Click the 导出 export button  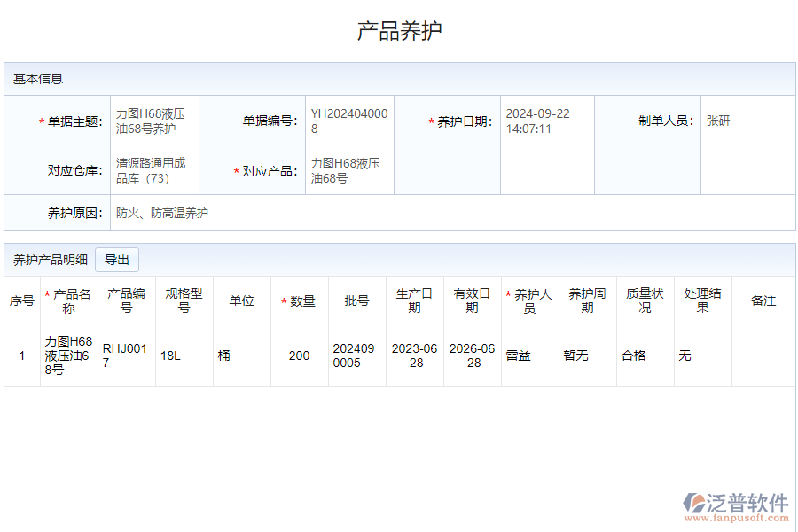tap(117, 260)
